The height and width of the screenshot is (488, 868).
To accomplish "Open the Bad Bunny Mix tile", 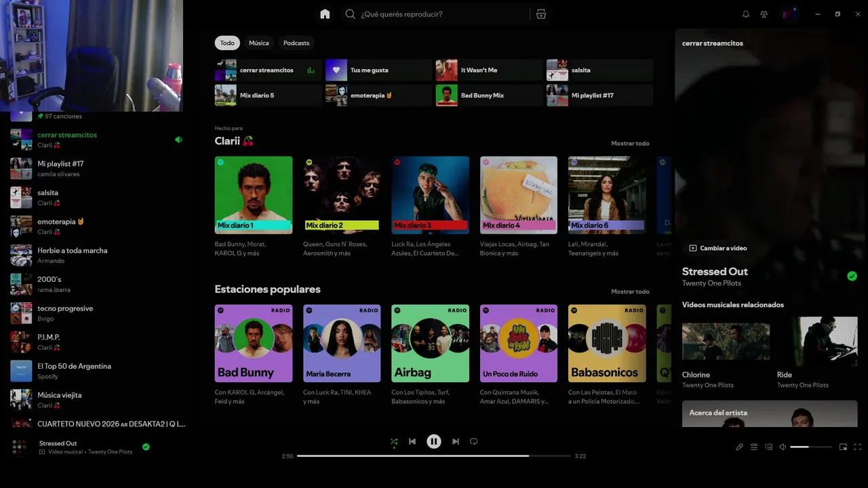I will click(x=489, y=95).
